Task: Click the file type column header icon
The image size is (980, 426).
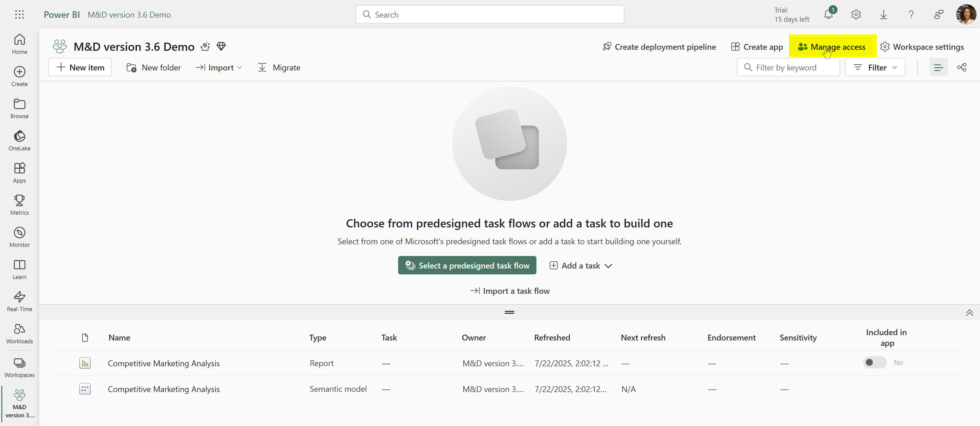Action: coord(85,337)
